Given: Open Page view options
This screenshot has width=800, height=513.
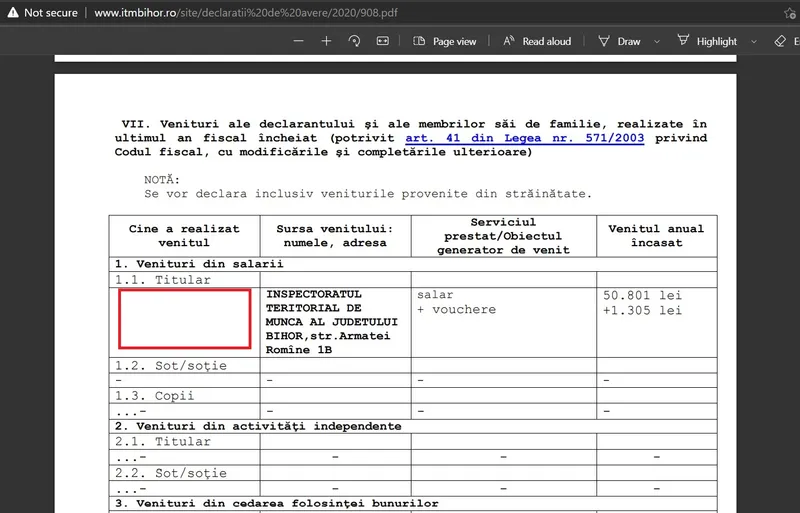Looking at the screenshot, I should (x=444, y=41).
